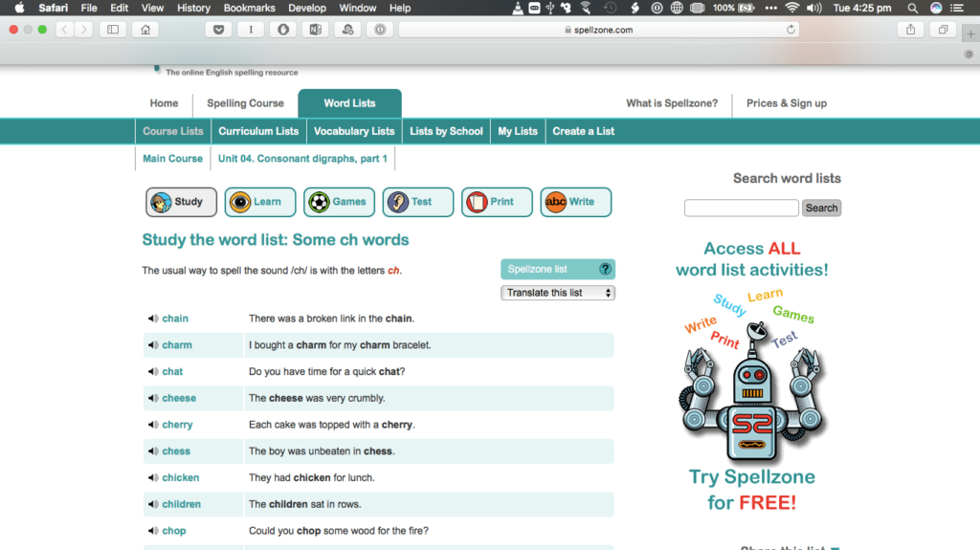
Task: Click the Safari forward arrow
Action: (x=84, y=30)
